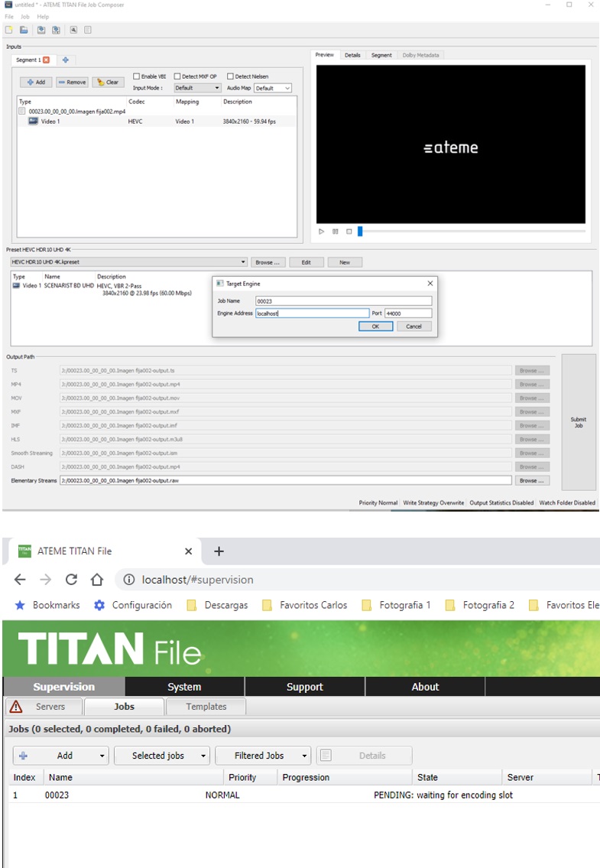The height and width of the screenshot is (868, 600).
Task: Click the open job folder toolbar icon
Action: click(24, 30)
